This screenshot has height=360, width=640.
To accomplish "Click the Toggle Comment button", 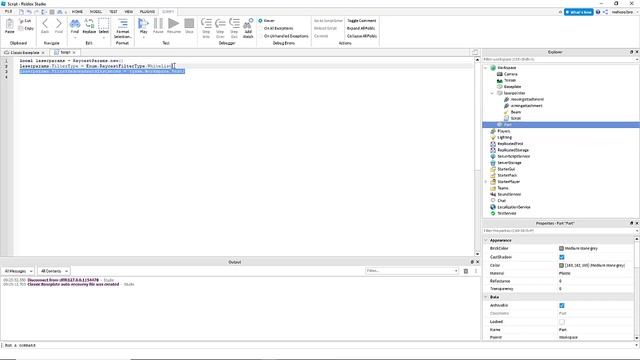I will click(361, 20).
